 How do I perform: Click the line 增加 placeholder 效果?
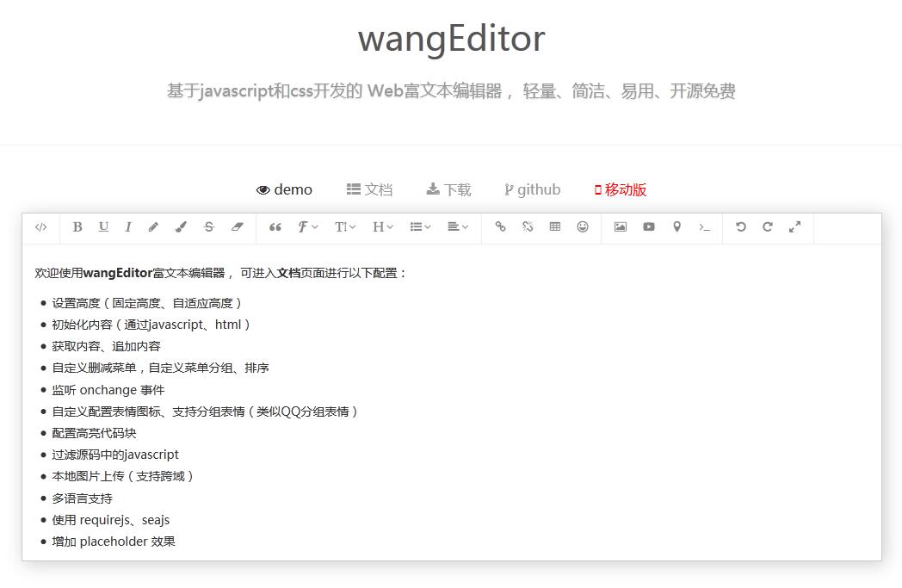click(x=114, y=542)
